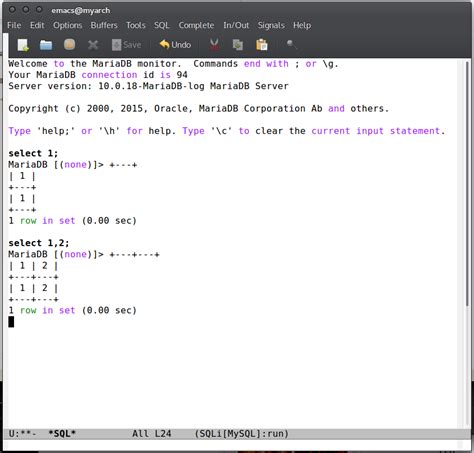
Task: Open the Help menu
Action: (302, 25)
